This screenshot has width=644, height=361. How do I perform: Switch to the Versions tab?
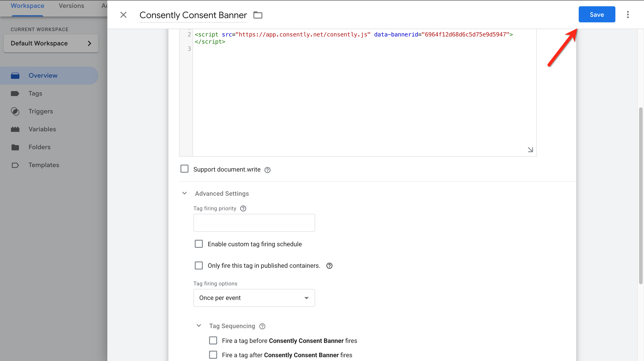click(x=71, y=6)
